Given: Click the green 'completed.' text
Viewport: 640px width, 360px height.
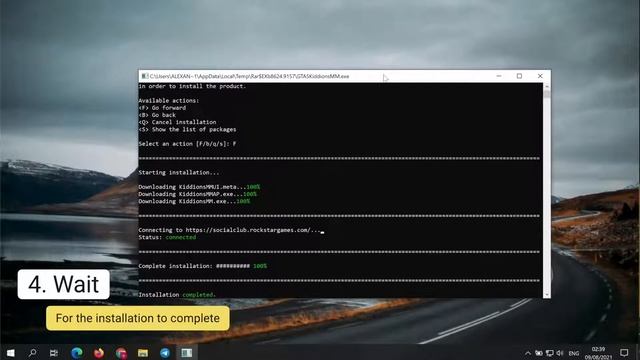Looking at the screenshot, I should click(199, 295).
